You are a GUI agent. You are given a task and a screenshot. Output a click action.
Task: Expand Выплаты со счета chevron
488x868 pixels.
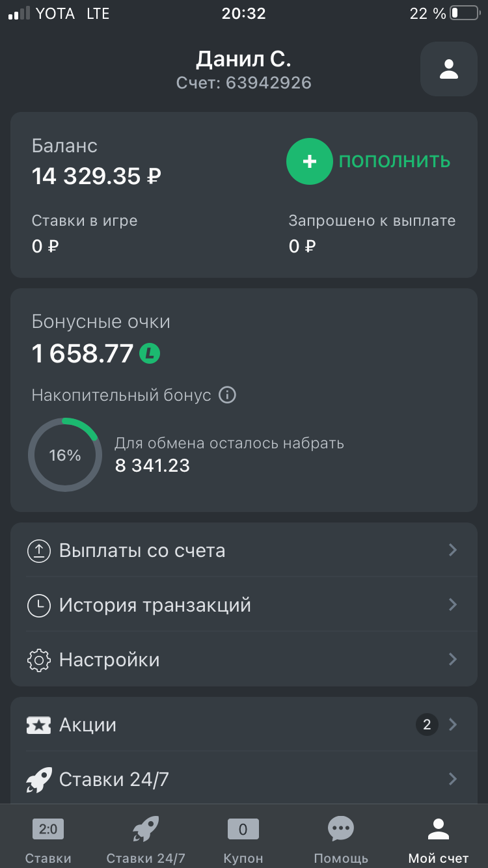tap(453, 550)
